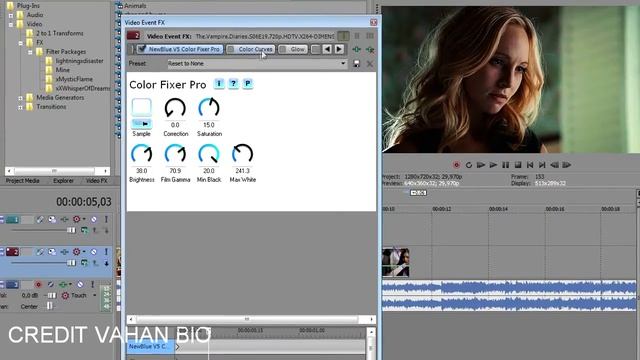Screen dimensions: 640x360
Task: Click the Max White knob
Action: (242, 154)
